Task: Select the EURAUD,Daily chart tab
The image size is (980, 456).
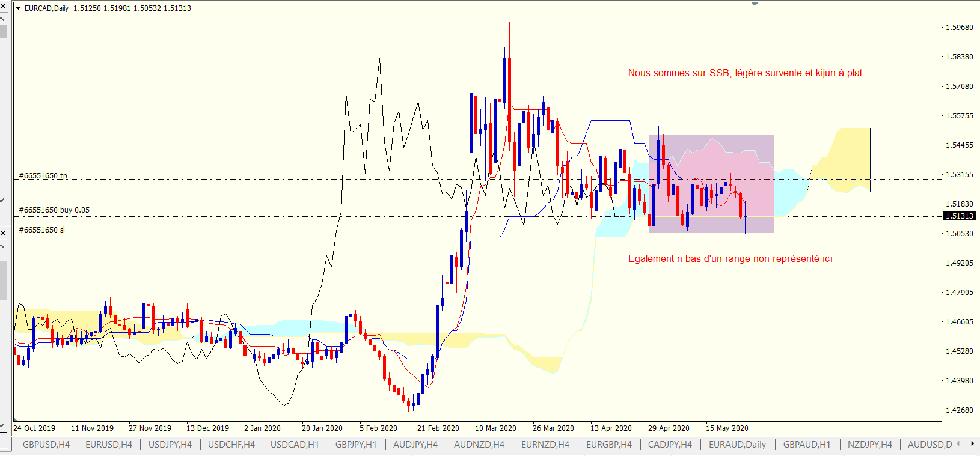Action: 737,445
